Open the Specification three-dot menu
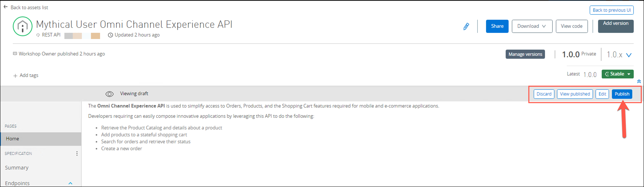 point(77,153)
